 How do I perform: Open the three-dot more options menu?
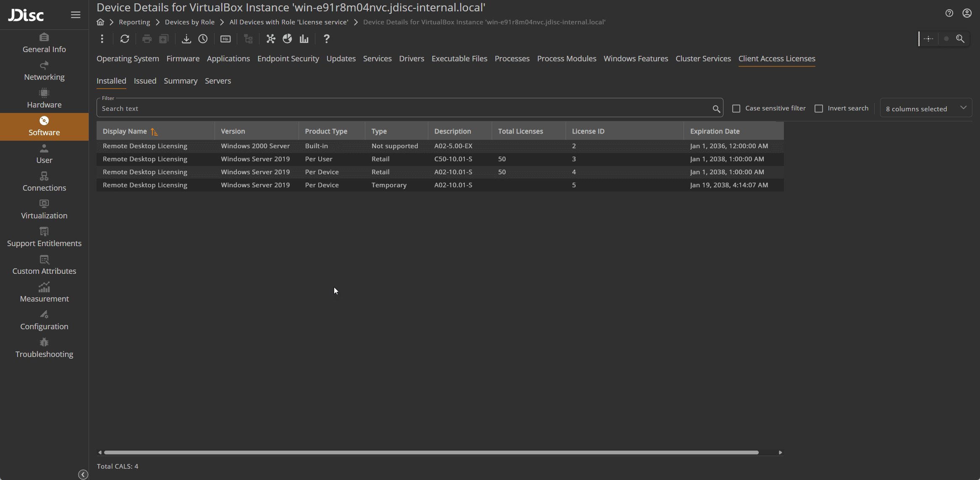(102, 39)
